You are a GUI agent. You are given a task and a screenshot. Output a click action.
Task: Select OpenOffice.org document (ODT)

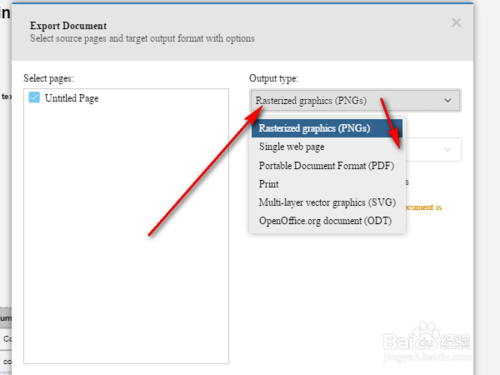pos(327,221)
